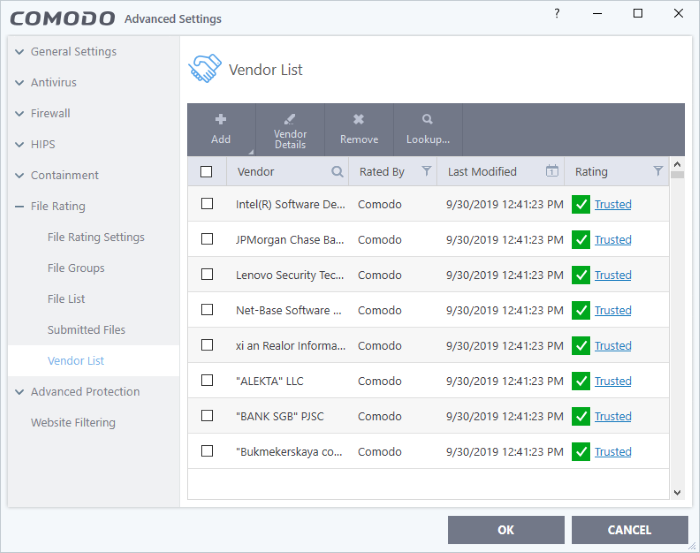The width and height of the screenshot is (700, 553).
Task: Open File Rating Settings page
Action: point(96,237)
